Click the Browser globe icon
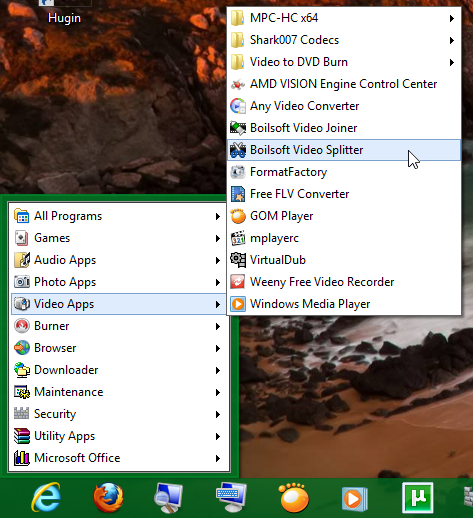The width and height of the screenshot is (473, 518). pos(22,348)
